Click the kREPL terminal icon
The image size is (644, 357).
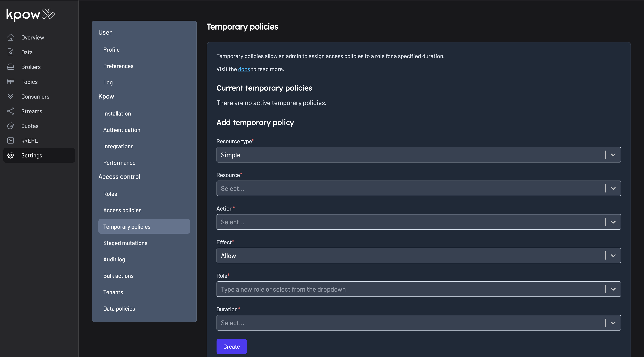click(x=10, y=140)
